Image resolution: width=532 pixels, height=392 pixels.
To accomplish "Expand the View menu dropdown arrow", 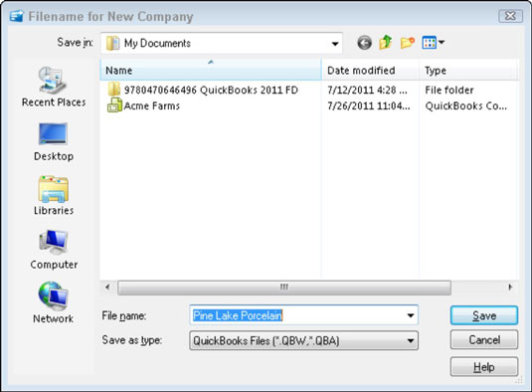I will [x=442, y=43].
